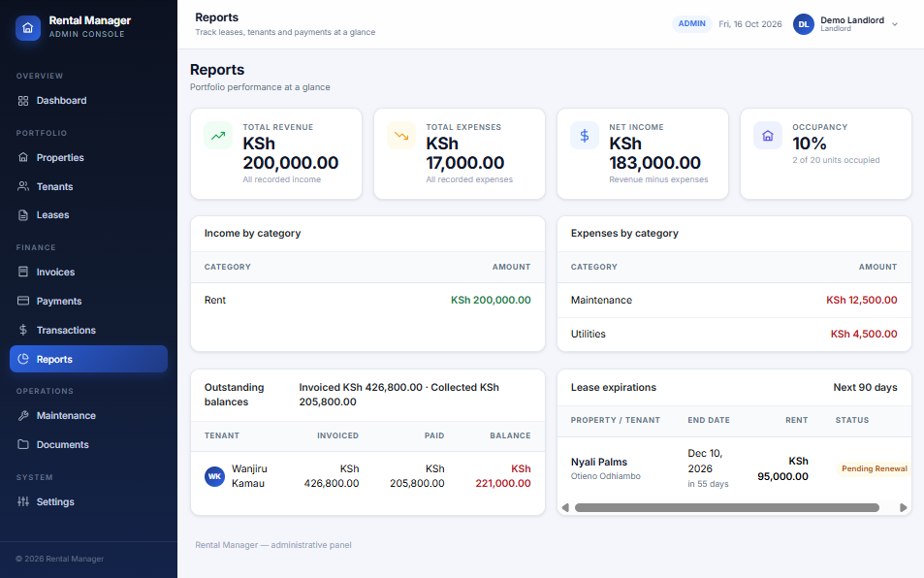This screenshot has height=578, width=924.
Task: Click the Next 90 days label
Action: 865,387
